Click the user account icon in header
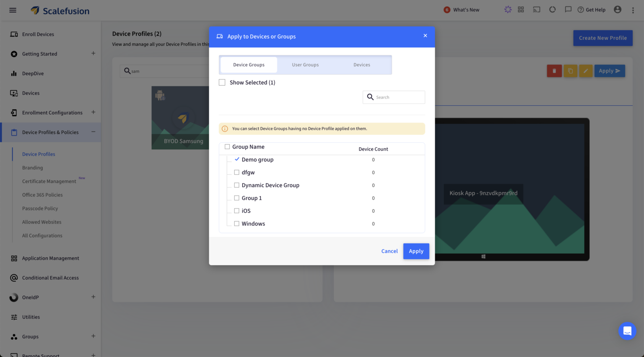This screenshot has height=357, width=644. click(x=618, y=9)
